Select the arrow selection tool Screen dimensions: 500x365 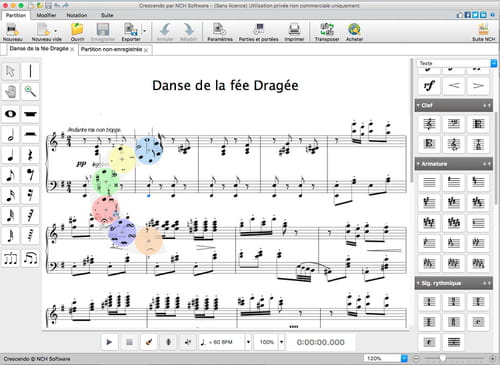tap(11, 71)
